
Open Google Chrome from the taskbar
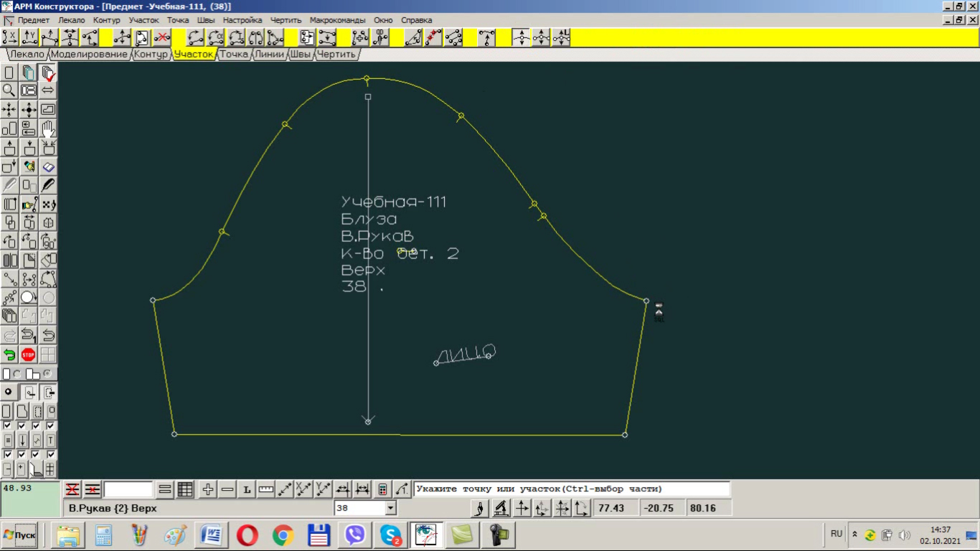click(x=283, y=534)
